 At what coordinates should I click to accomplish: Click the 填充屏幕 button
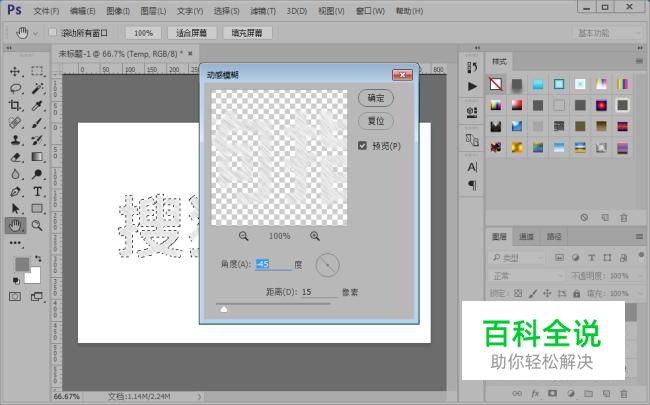coord(247,33)
